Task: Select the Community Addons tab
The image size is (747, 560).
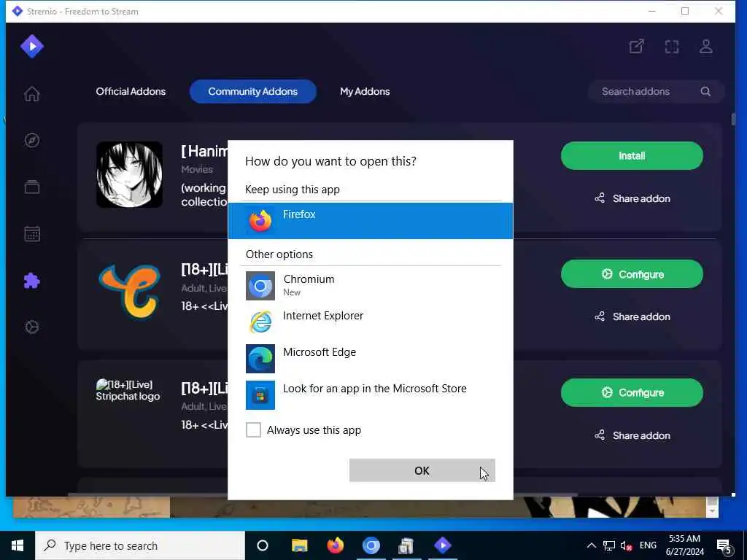Action: pos(253,91)
